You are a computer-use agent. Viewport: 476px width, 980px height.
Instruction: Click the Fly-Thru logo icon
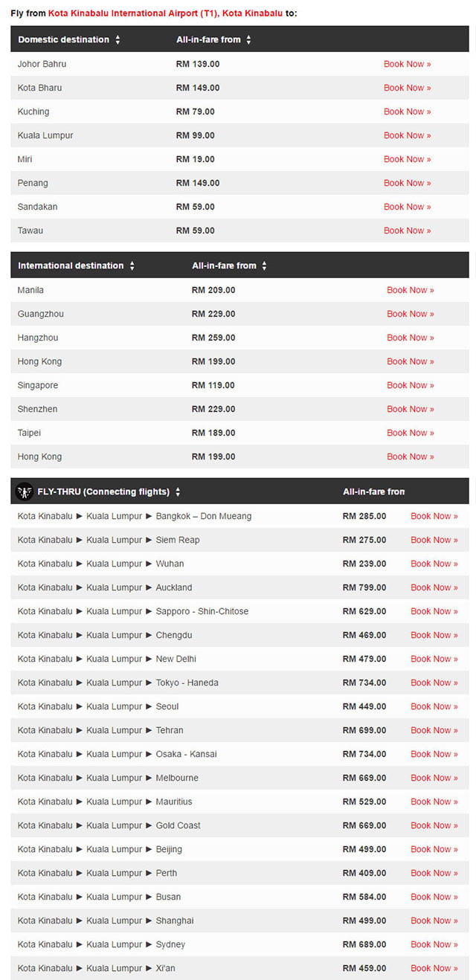coord(24,491)
